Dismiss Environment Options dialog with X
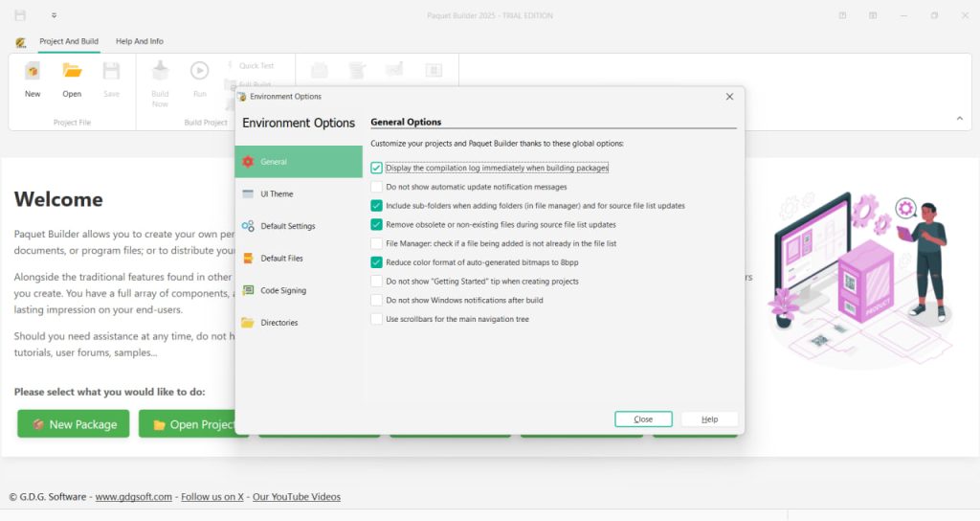980x521 pixels. pos(729,97)
